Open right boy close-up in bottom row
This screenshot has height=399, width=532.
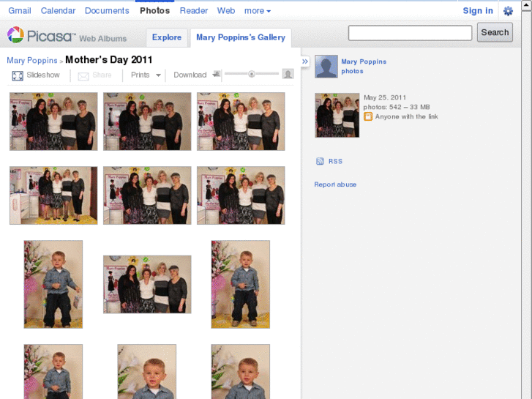[x=241, y=371]
